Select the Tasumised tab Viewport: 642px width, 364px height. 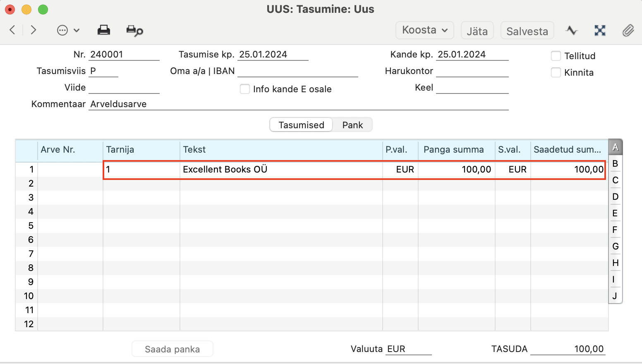tap(301, 125)
